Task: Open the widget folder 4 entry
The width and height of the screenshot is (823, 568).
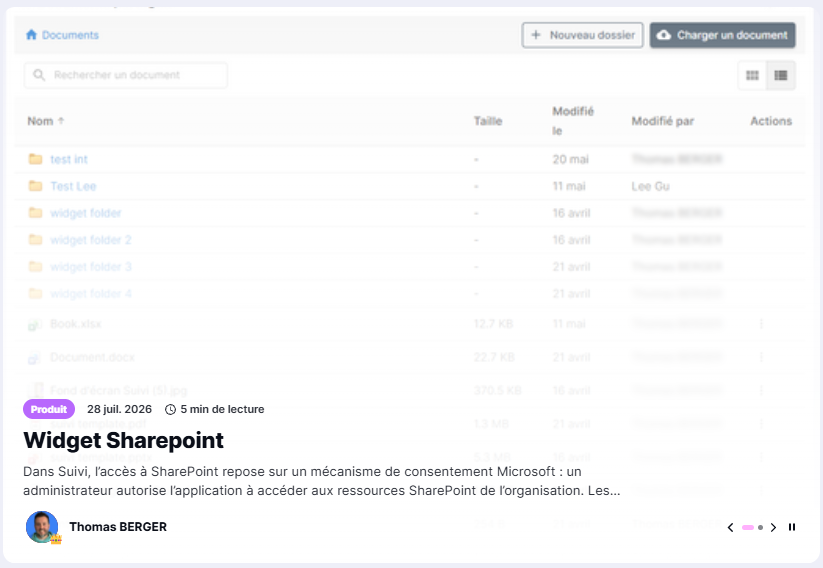Action: (91, 293)
